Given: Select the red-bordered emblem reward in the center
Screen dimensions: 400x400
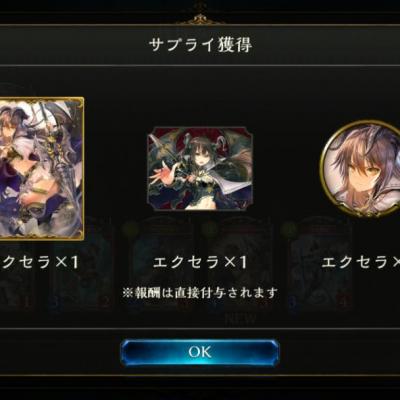Looking at the screenshot, I should [x=200, y=168].
